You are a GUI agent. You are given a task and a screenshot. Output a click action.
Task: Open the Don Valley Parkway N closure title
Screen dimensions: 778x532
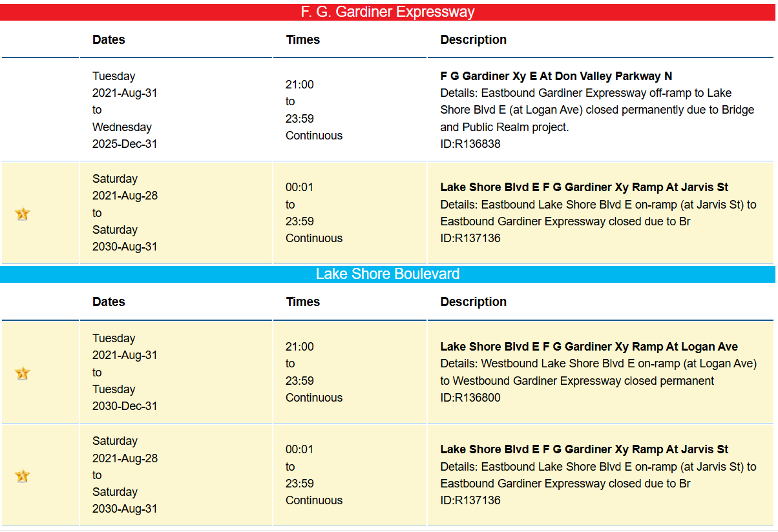556,76
